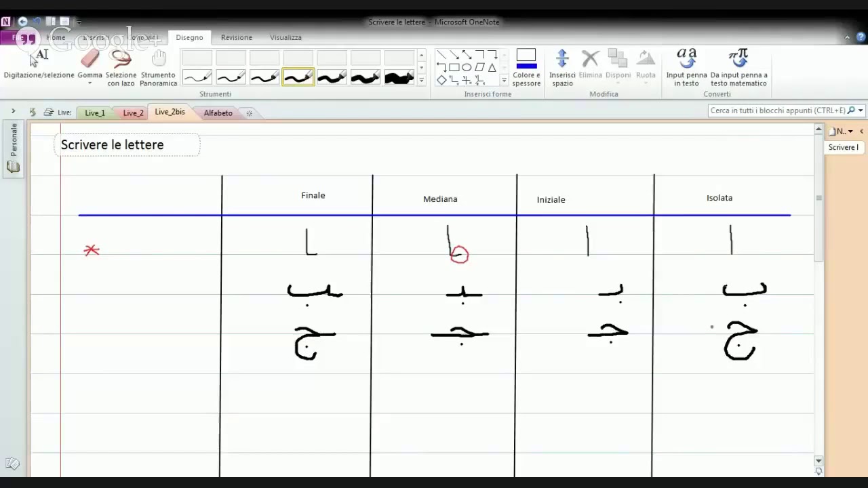Click the Scrivere le lettere page title
The width and height of the screenshot is (868, 488).
coord(113,144)
